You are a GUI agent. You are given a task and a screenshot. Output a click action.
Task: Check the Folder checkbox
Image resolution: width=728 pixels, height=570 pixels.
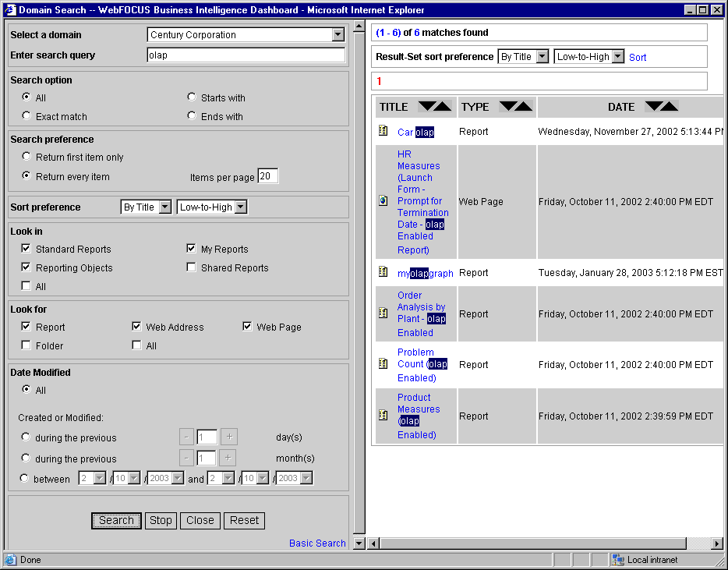click(26, 345)
